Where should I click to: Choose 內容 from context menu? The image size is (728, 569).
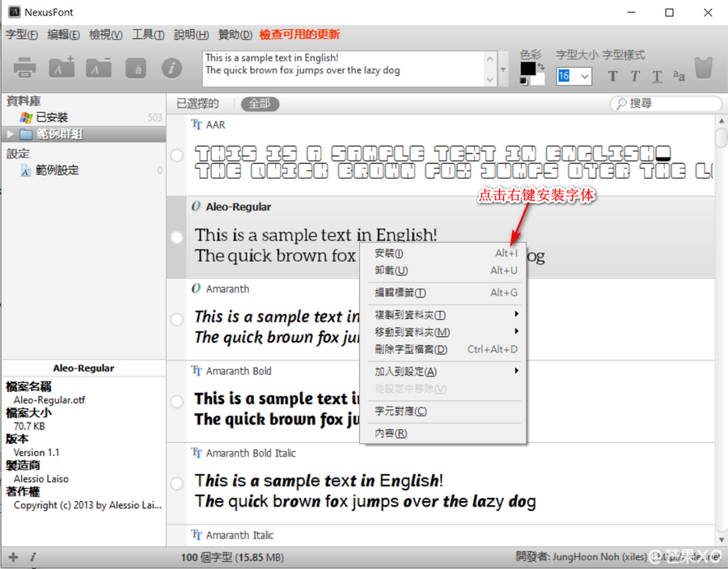click(445, 433)
